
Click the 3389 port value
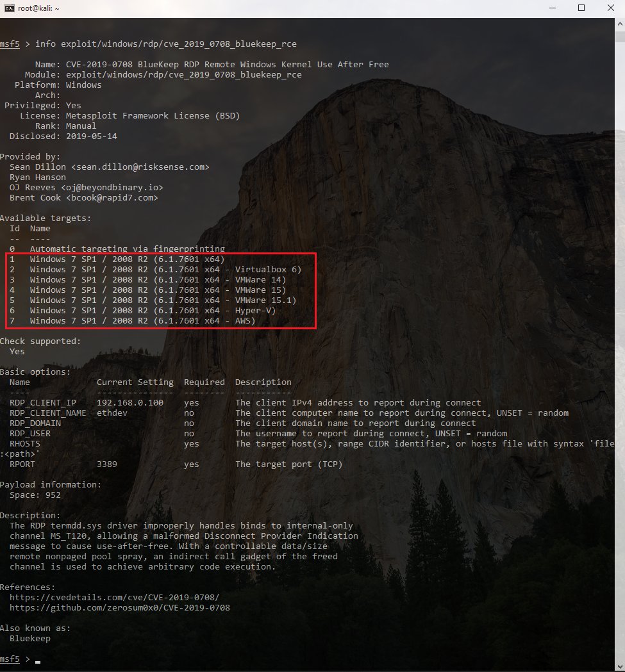[107, 464]
